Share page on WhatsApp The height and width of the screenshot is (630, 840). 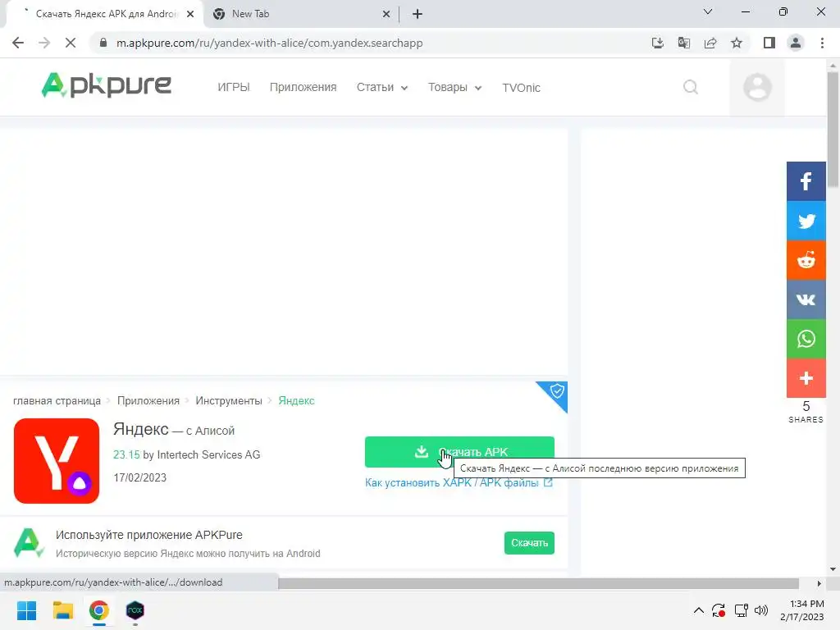806,339
